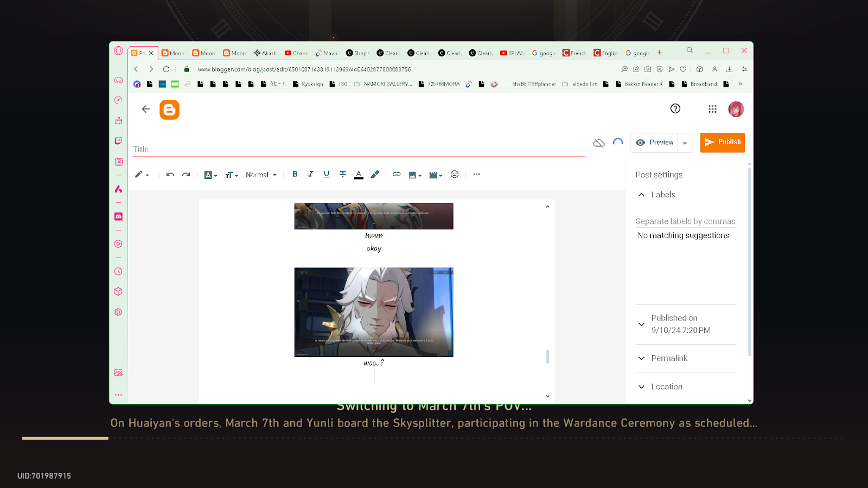Search tabs with the magnifier icon
Screen dimensions: 868x488
[x=690, y=50]
